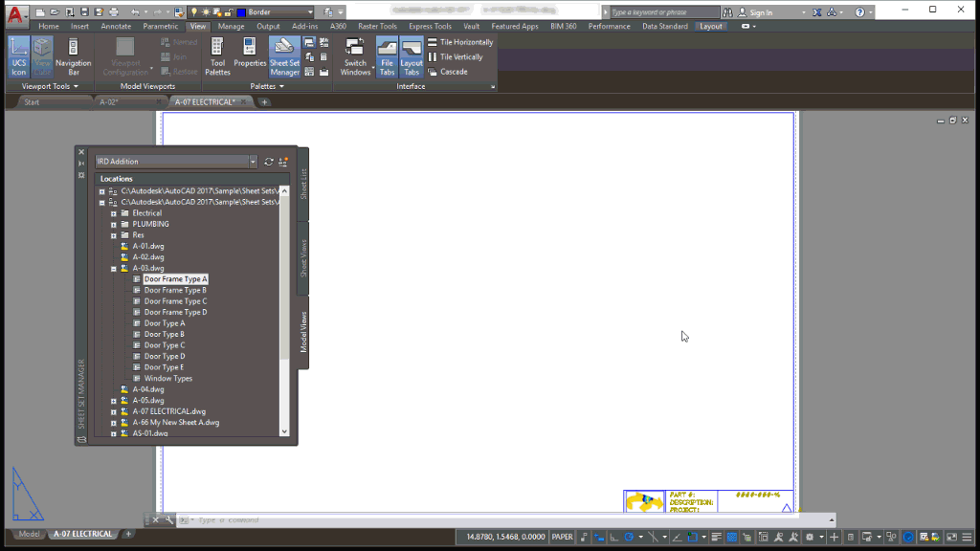Enable the Navigation Bar
This screenshot has width=980, height=551.
tap(74, 55)
